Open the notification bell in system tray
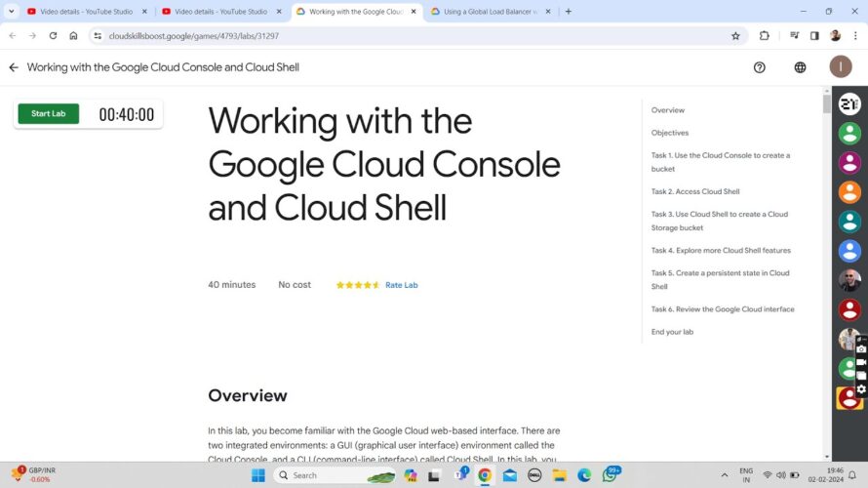The height and width of the screenshot is (488, 868). tap(852, 475)
